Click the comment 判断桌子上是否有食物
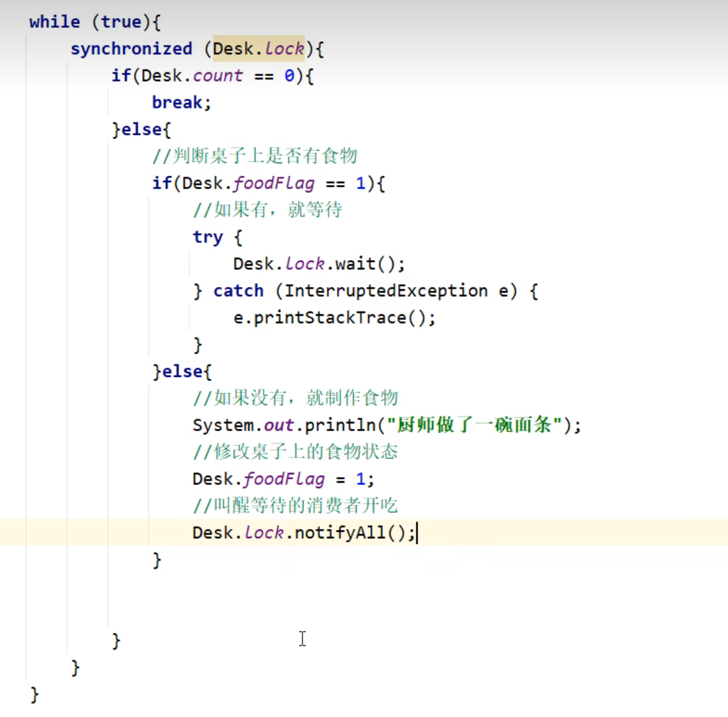 click(x=254, y=156)
